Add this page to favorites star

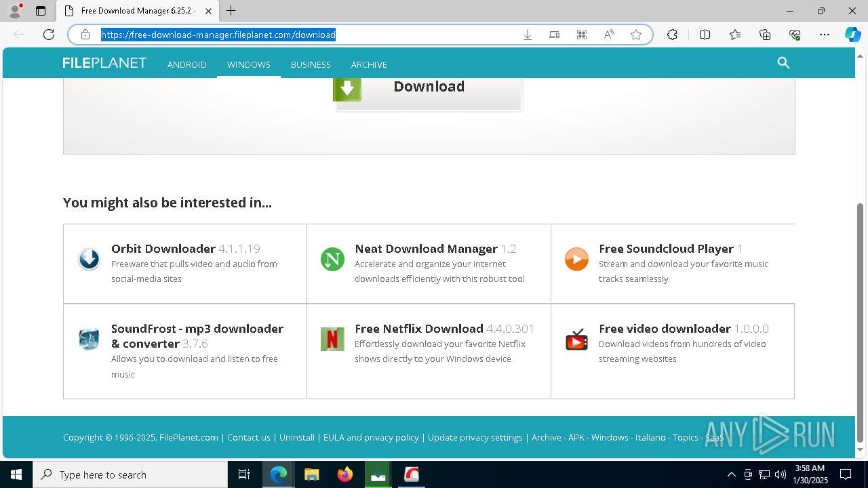(636, 35)
